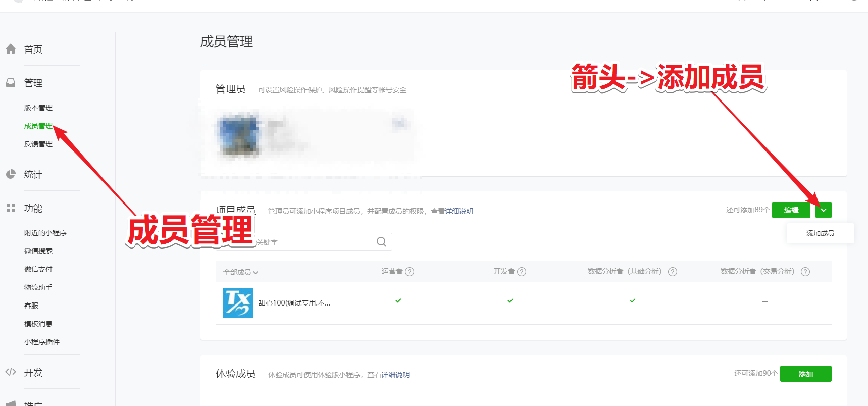
Task: Click the magnifier search icon in keyword box
Action: pos(381,242)
